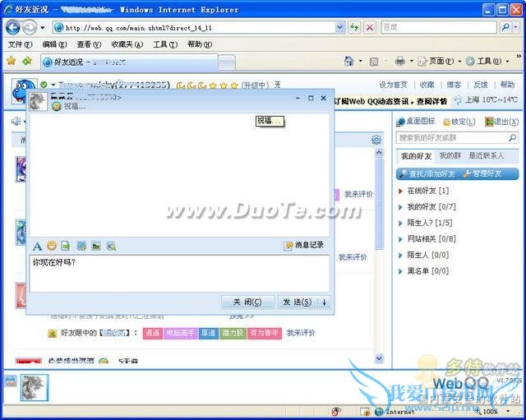Open the address bar history dropdown
The image size is (526, 420).
click(x=339, y=27)
